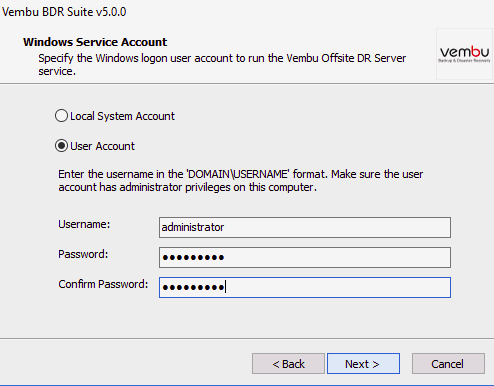Focus the Confirm Password input field
This screenshot has height=386, width=494.
click(305, 287)
